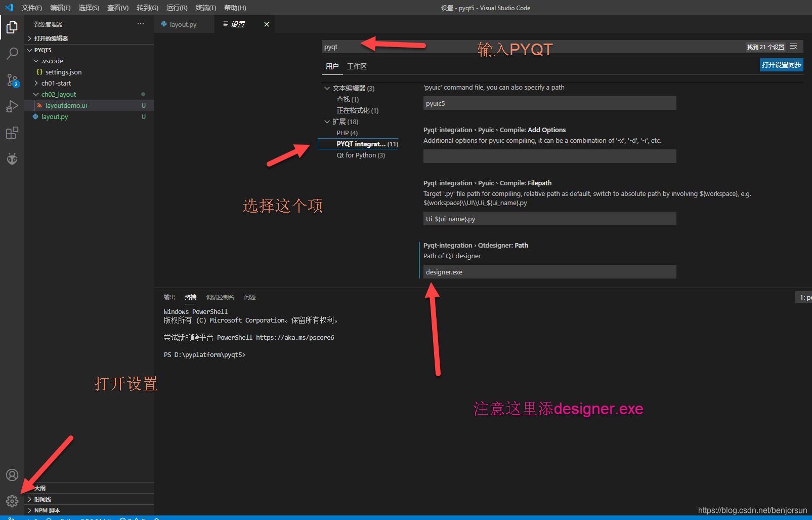Open the Extensions view
Screen dimensions: 812x520
[12, 133]
